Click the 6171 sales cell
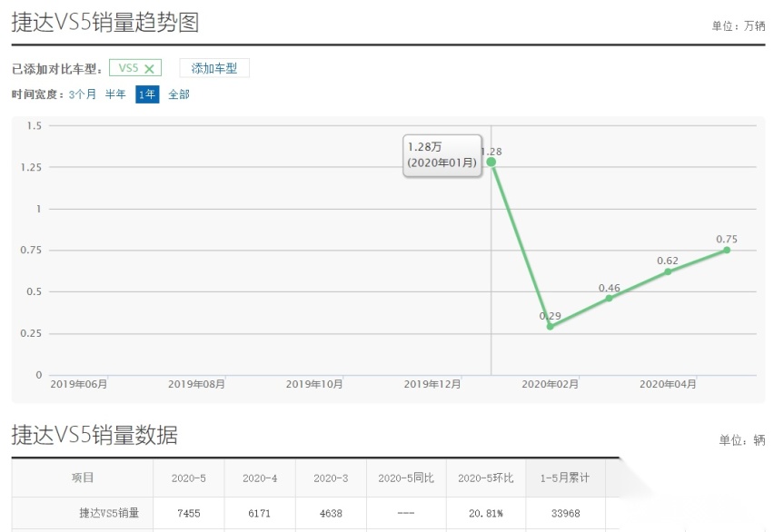The width and height of the screenshot is (774, 532). (x=260, y=513)
